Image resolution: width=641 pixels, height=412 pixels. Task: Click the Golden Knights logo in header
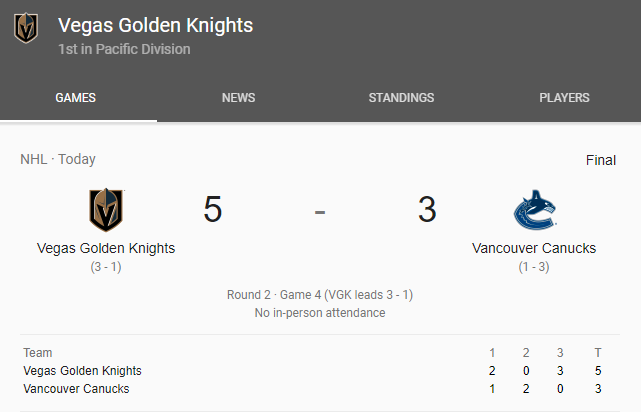tap(26, 28)
